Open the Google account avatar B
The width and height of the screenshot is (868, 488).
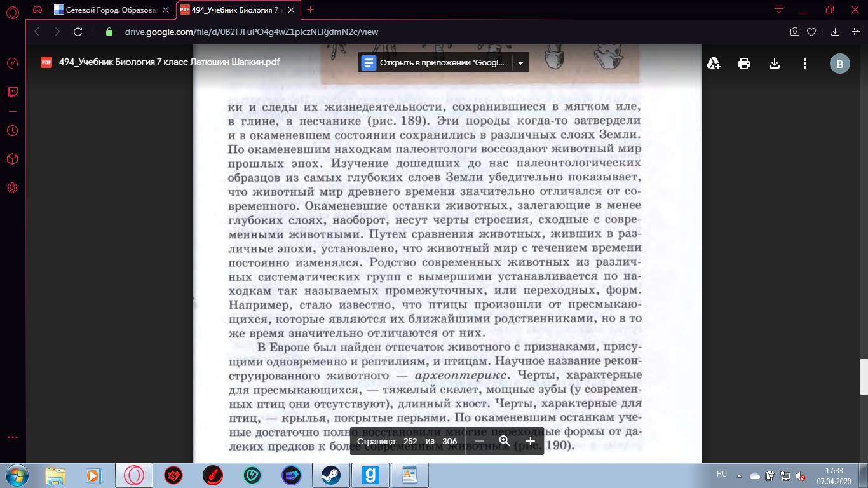(840, 64)
